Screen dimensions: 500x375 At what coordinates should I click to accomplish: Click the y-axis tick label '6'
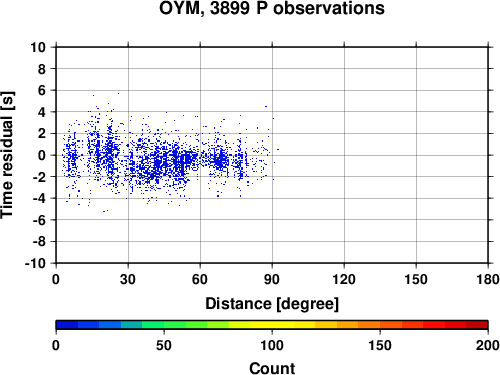[x=42, y=90]
